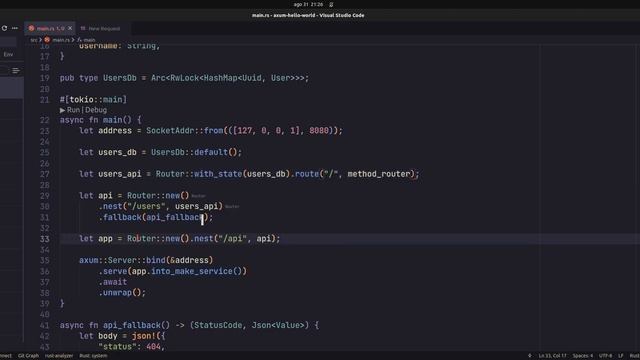
Task: Click the Git Graph status bar item
Action: [x=28, y=356]
